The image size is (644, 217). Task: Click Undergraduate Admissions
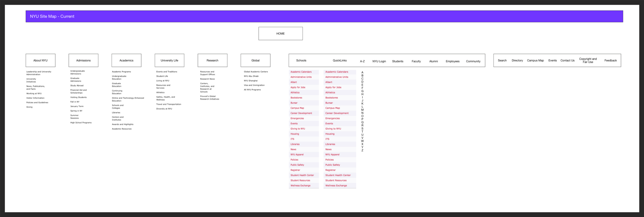(x=78, y=72)
